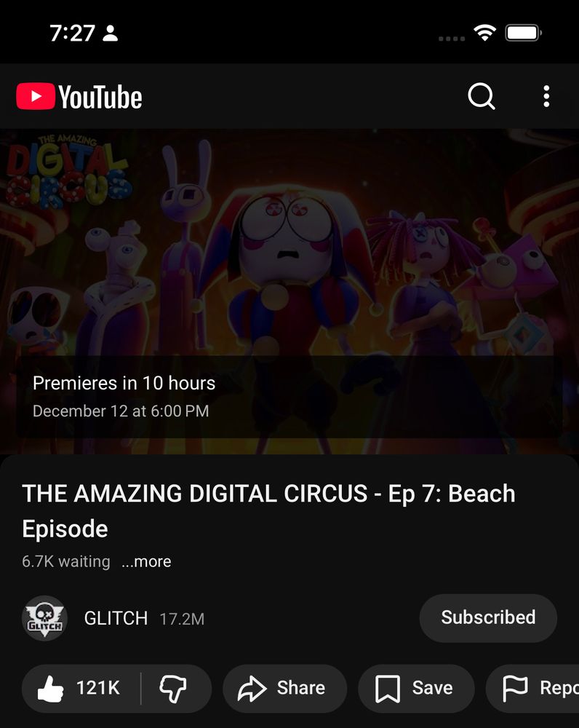Viewport: 579px width, 728px height.
Task: Tap the 121K like count
Action: click(98, 688)
